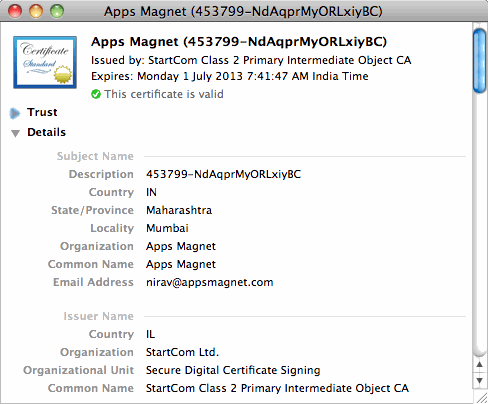Viewport: 488px width, 404px height.
Task: Click the bold certificate title heading
Action: click(x=239, y=42)
